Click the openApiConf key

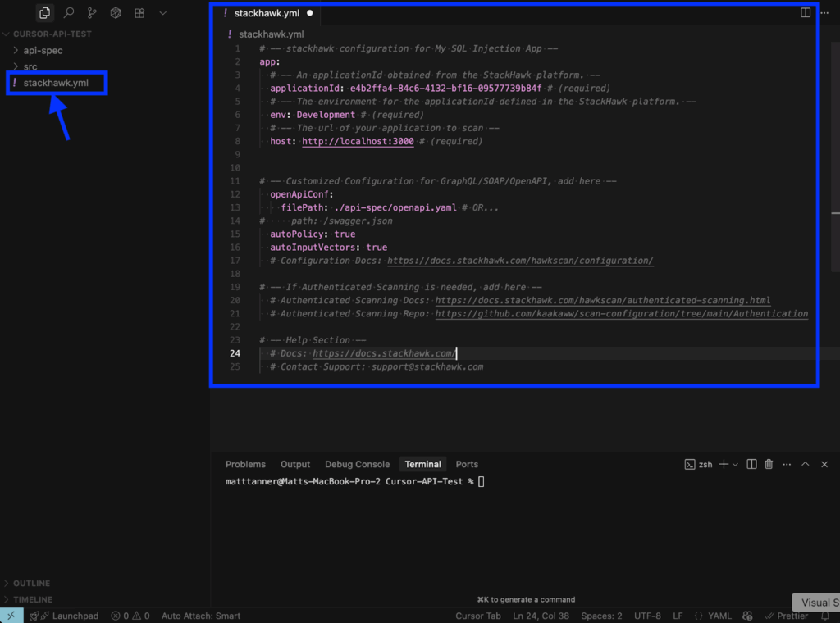coord(299,194)
